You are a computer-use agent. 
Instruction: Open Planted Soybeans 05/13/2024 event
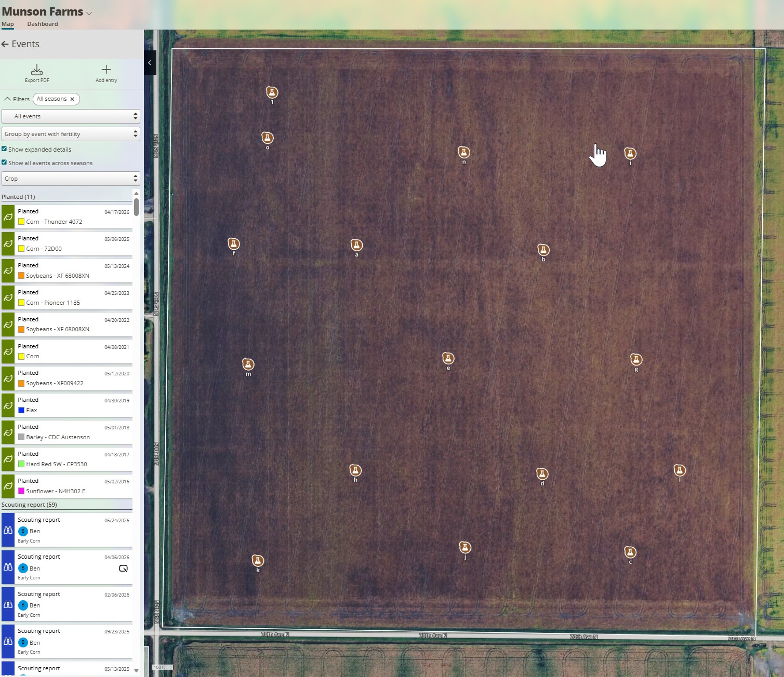pyautogui.click(x=67, y=270)
